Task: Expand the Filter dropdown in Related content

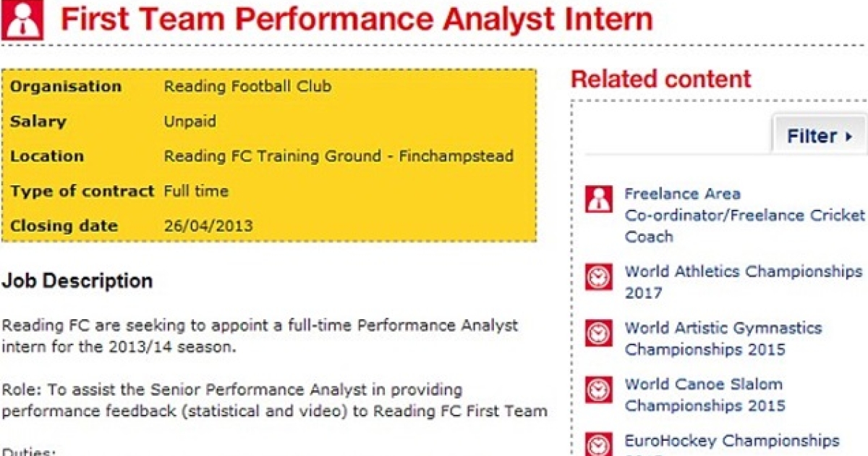Action: [820, 135]
